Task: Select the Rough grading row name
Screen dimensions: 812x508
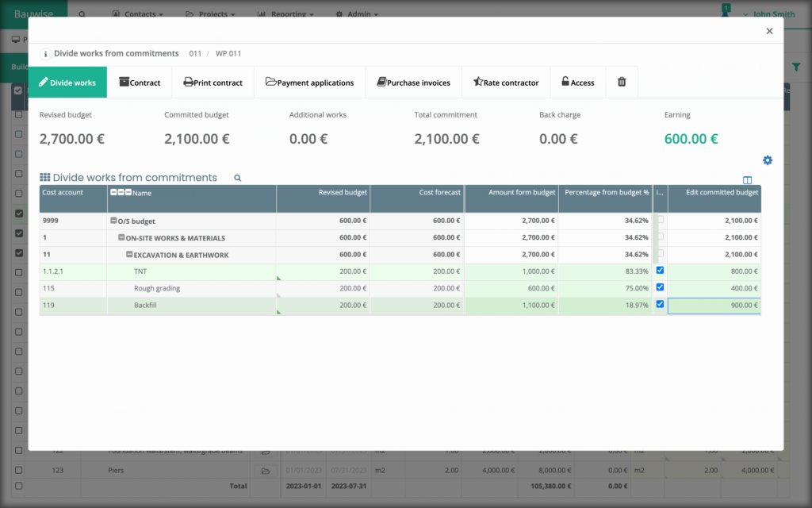Action: [157, 288]
